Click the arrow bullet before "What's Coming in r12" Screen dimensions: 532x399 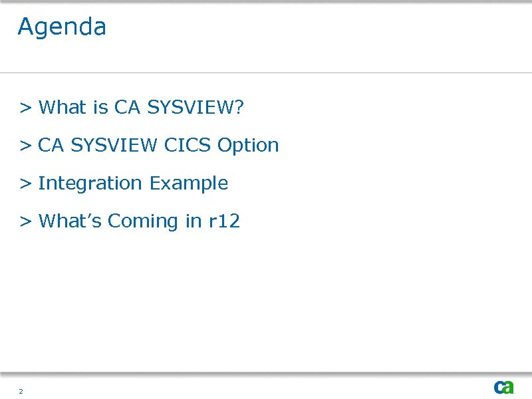point(25,221)
